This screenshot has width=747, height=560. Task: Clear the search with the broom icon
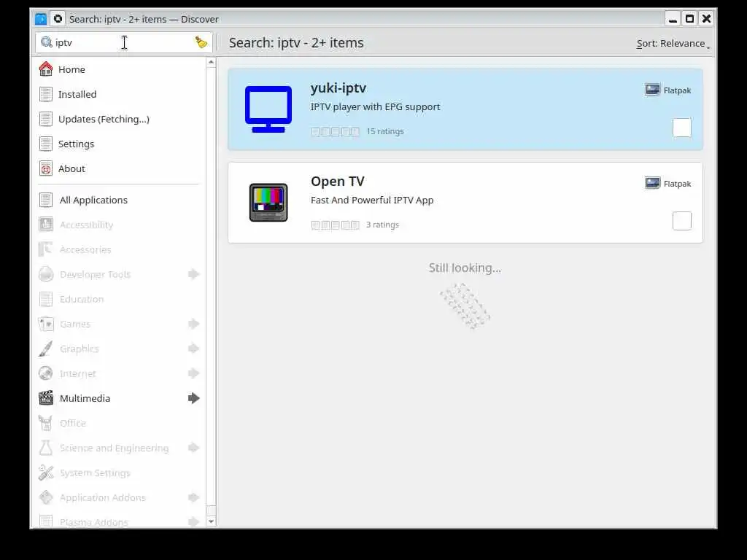[x=201, y=42]
